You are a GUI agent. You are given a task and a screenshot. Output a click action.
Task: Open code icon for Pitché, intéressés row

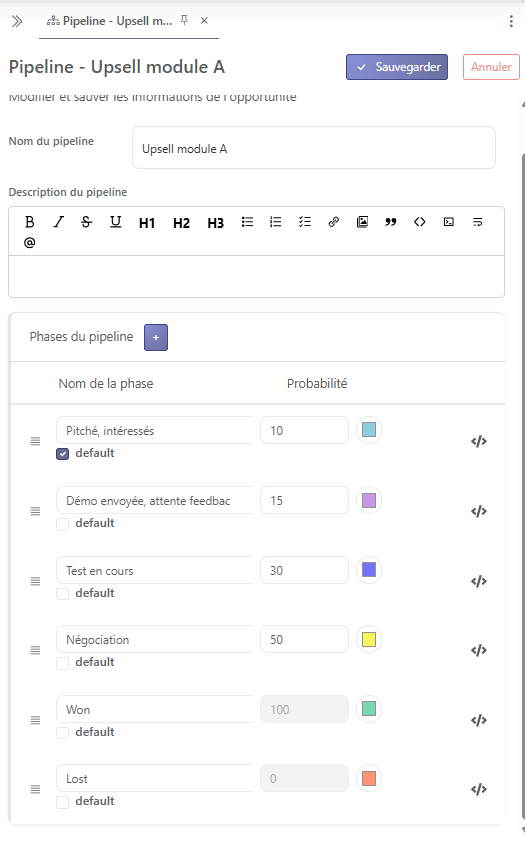click(x=479, y=441)
